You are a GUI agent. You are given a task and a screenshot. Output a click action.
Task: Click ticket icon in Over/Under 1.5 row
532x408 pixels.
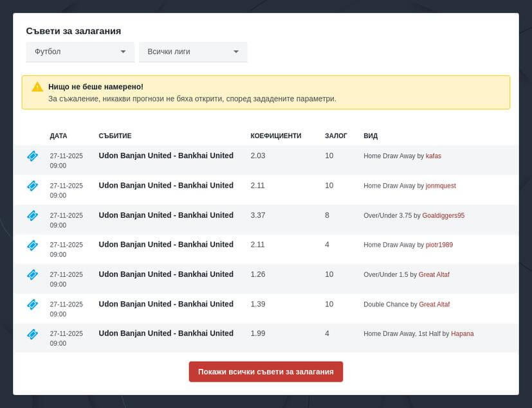click(x=32, y=274)
